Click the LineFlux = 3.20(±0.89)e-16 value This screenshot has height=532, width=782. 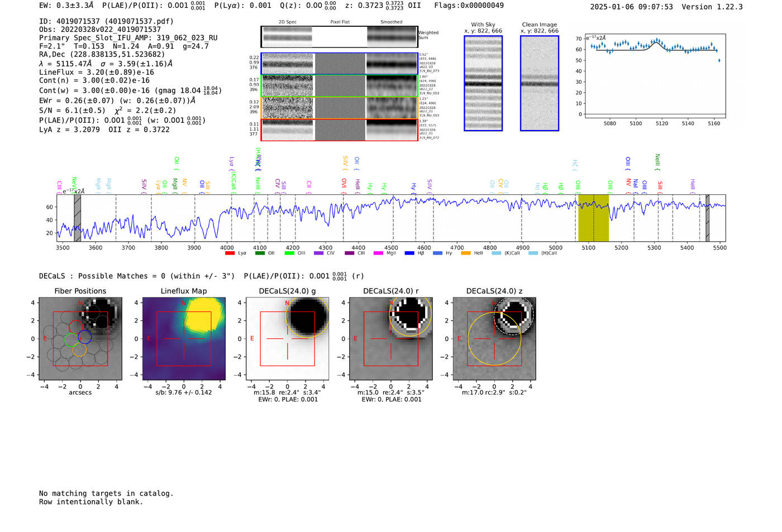coord(97,72)
